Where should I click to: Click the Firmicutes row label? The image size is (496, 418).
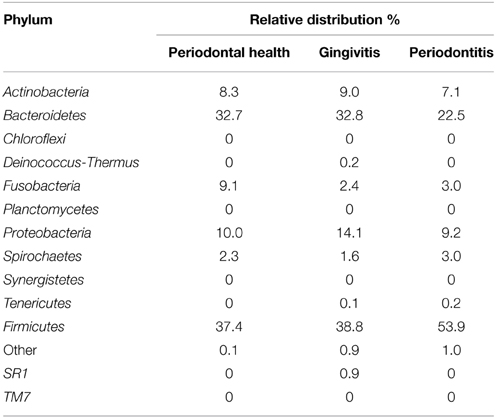coord(34,327)
